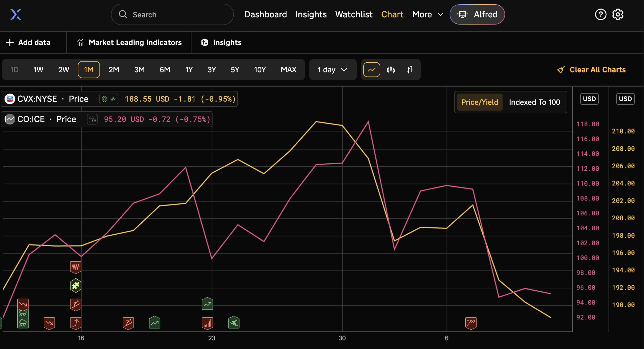This screenshot has height=349, width=644.
Task: Open the Chart page tab
Action: tap(392, 14)
